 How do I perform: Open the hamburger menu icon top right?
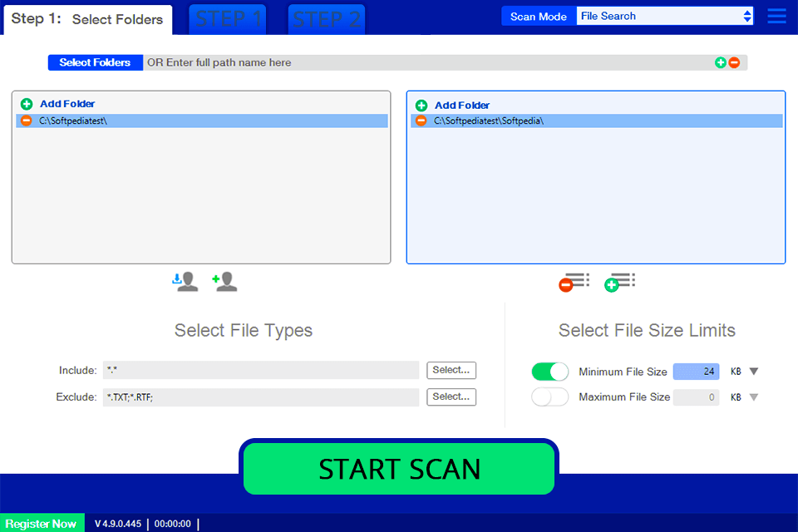coord(776,15)
